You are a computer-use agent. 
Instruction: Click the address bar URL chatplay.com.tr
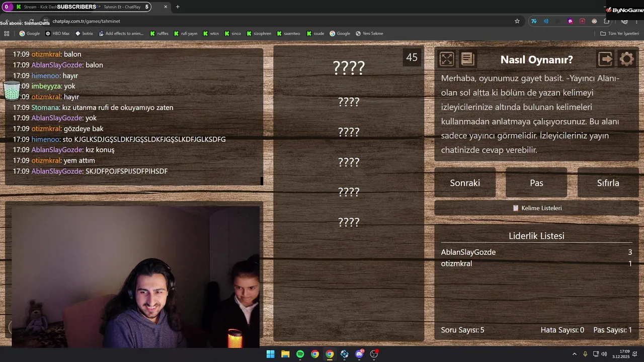(x=86, y=21)
